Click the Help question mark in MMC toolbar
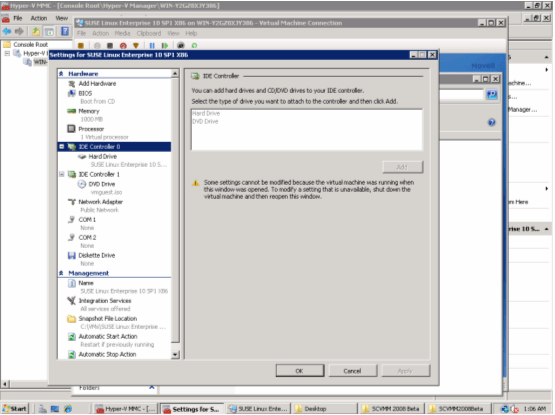The image size is (555, 415). point(65,31)
